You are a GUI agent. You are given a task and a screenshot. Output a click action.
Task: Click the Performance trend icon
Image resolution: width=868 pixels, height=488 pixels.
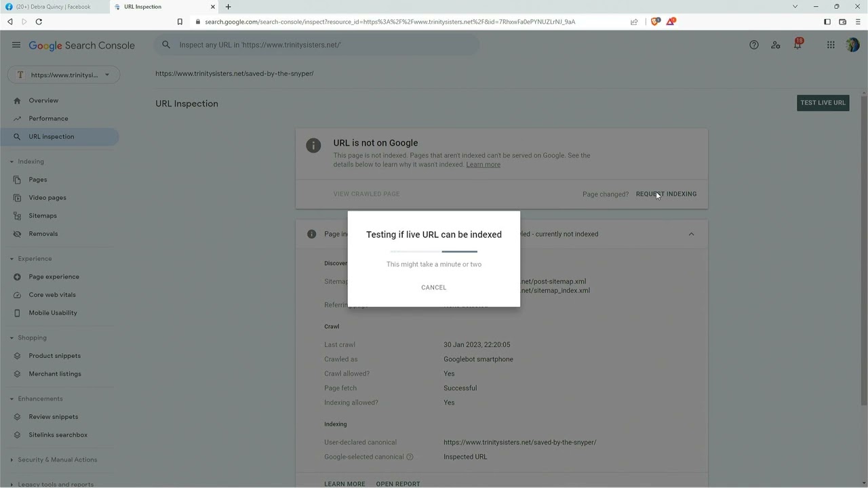pyautogui.click(x=17, y=119)
